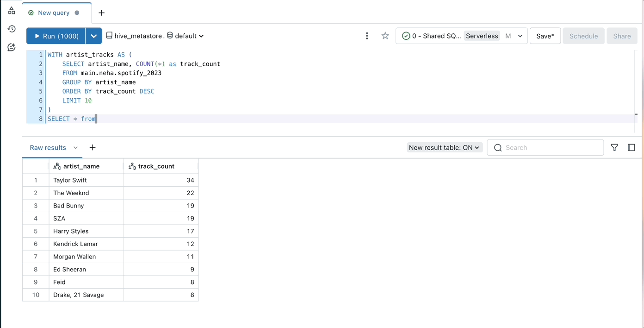Add a visualization next to Raw results

click(93, 147)
